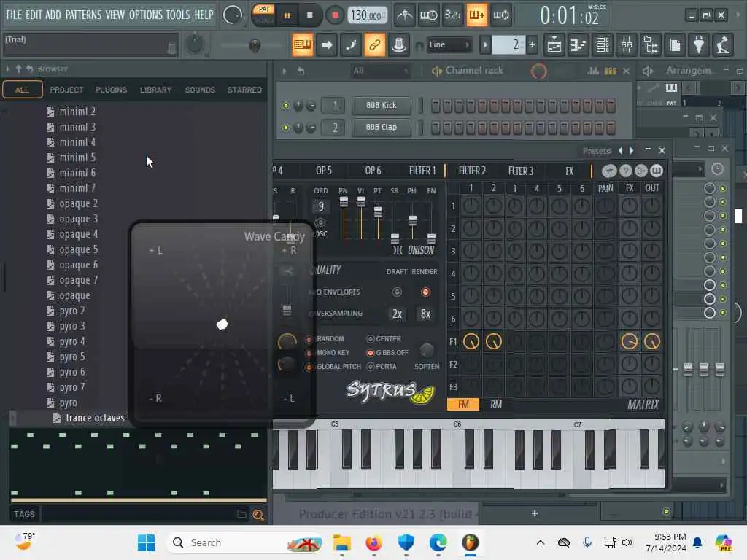Select render HQ envelopes radio
747x560 pixels.
pos(425,292)
